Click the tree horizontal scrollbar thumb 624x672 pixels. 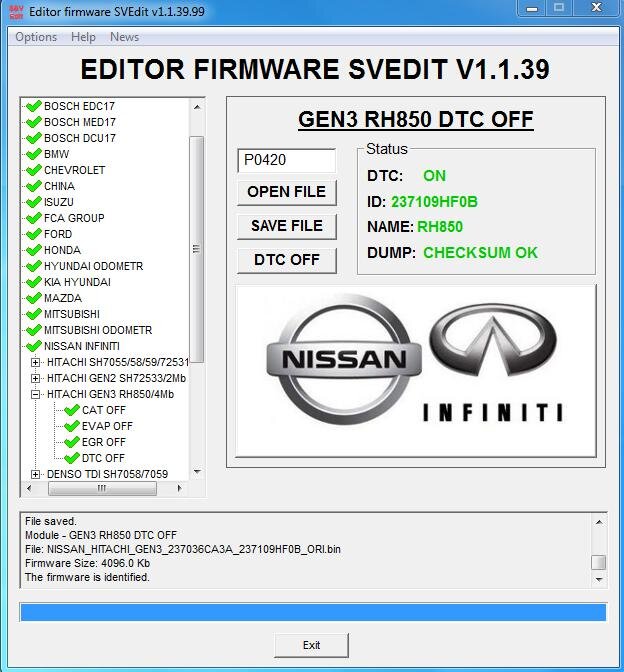point(102,488)
